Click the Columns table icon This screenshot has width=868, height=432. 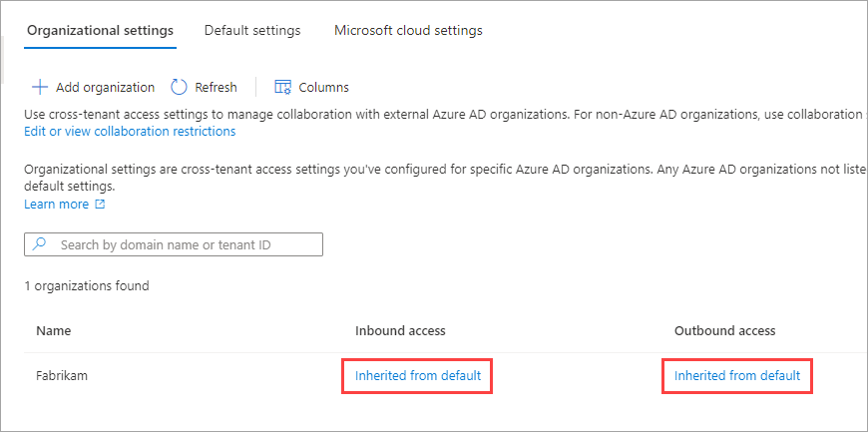[x=282, y=88]
